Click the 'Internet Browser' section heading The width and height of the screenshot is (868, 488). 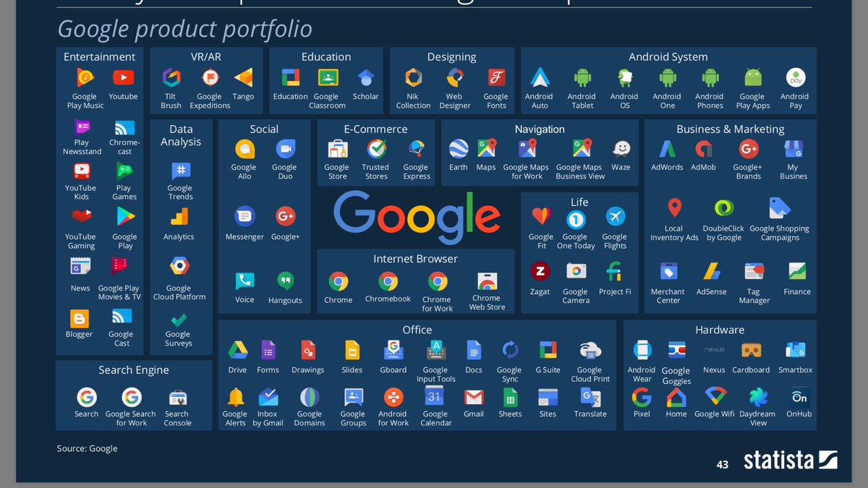coord(416,259)
